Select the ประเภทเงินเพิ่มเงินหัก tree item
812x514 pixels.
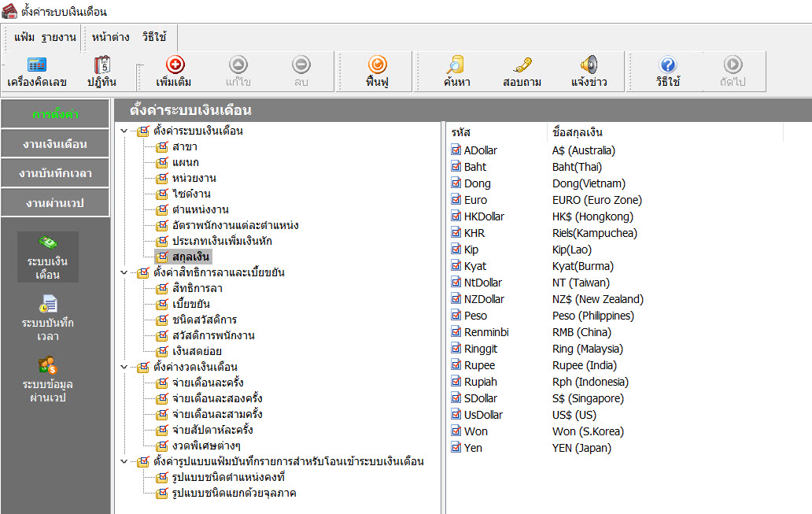click(x=222, y=241)
